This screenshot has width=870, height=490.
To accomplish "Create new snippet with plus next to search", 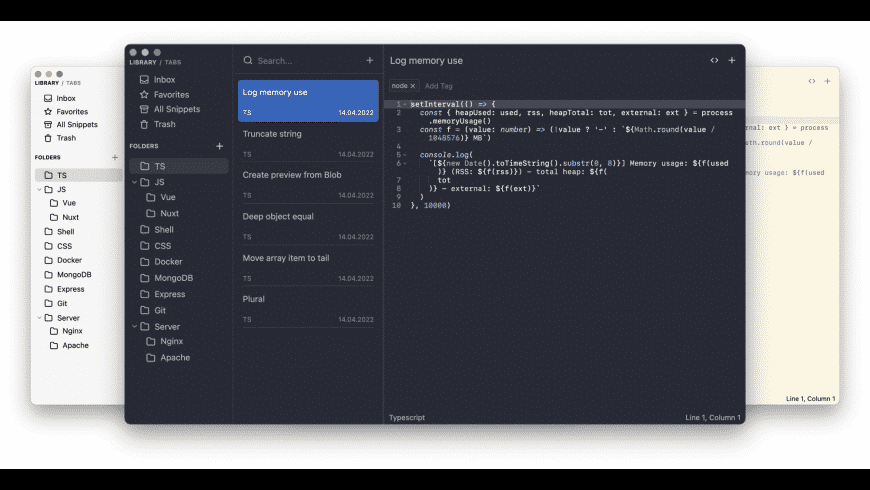I will click(x=370, y=60).
